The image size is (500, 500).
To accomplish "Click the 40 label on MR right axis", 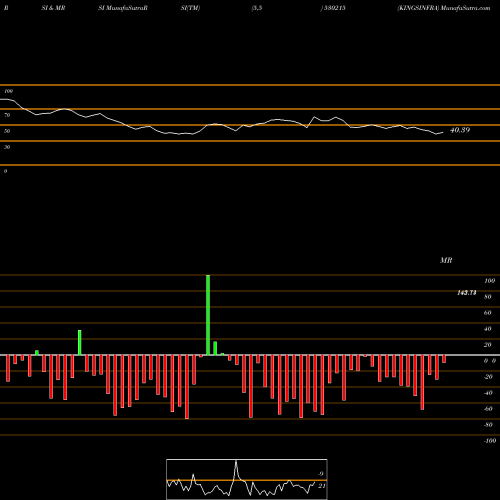I will [x=488, y=329].
